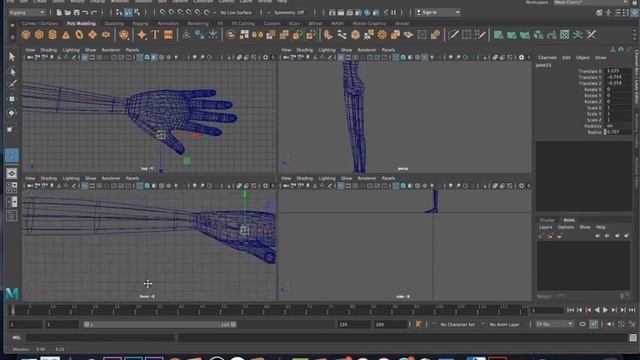Toggle cache playback button beside loop icon
The image size is (640, 360).
click(594, 324)
